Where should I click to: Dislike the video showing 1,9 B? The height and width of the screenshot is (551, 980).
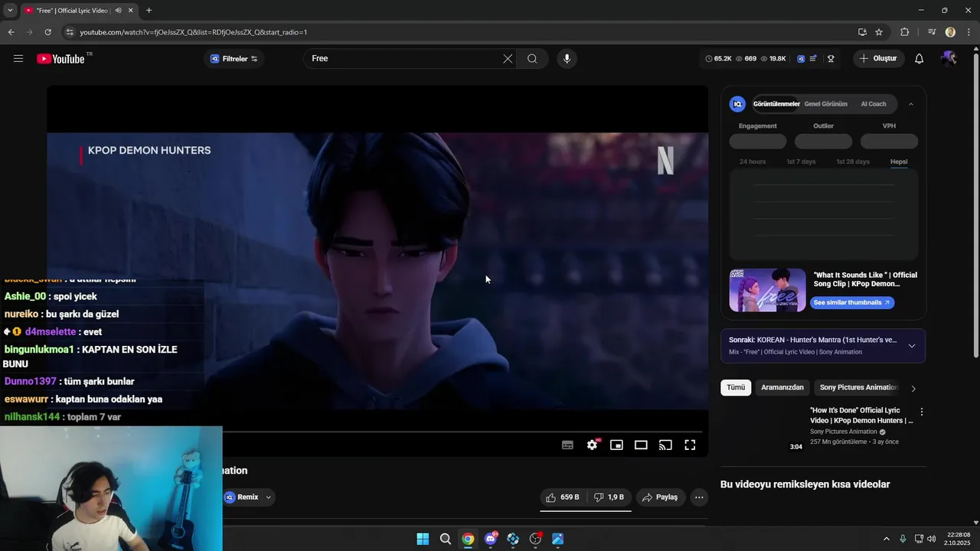tap(609, 497)
